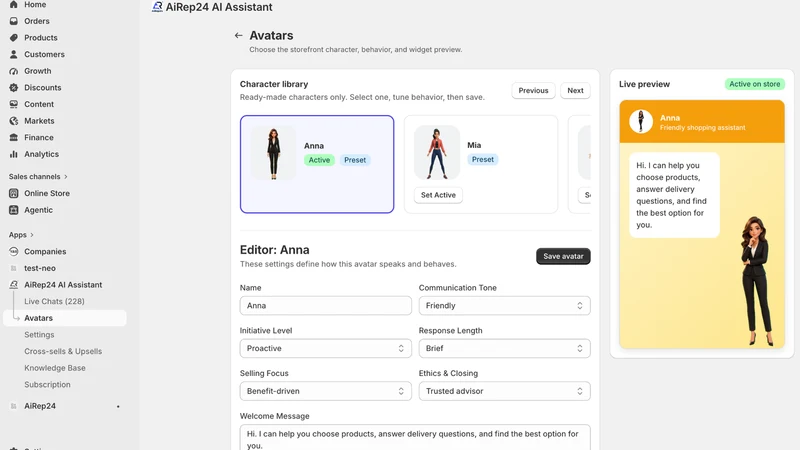Open Settings under AiRep24 AI Assistant
Image resolution: width=800 pixels, height=450 pixels.
39,335
